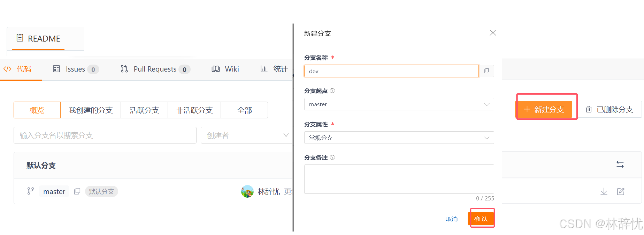Click the 取消 cancel link
This screenshot has height=235, width=644.
452,219
